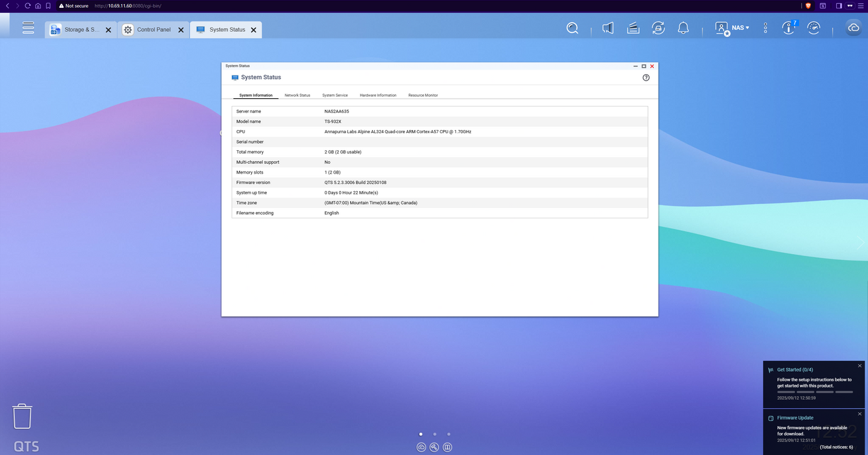The width and height of the screenshot is (868, 455).
Task: Click help question mark in System Status
Action: [x=645, y=77]
